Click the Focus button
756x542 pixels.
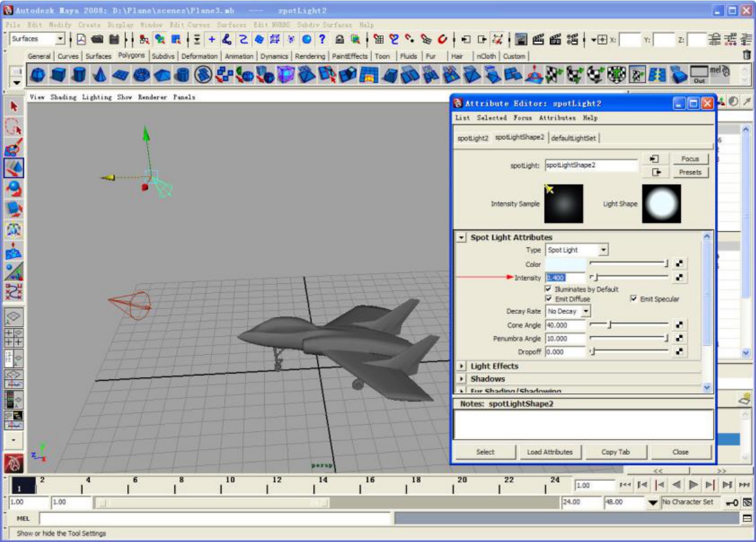[690, 159]
